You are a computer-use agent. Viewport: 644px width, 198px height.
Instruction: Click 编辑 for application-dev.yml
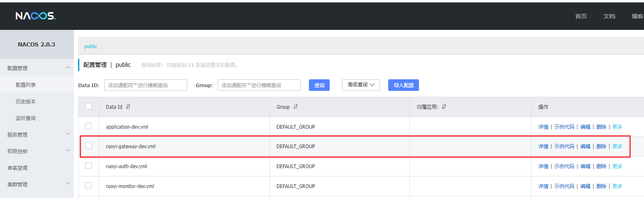coord(585,127)
